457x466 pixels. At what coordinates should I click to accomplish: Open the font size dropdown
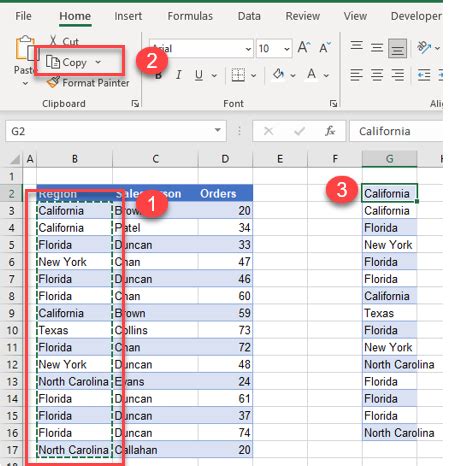[x=287, y=49]
